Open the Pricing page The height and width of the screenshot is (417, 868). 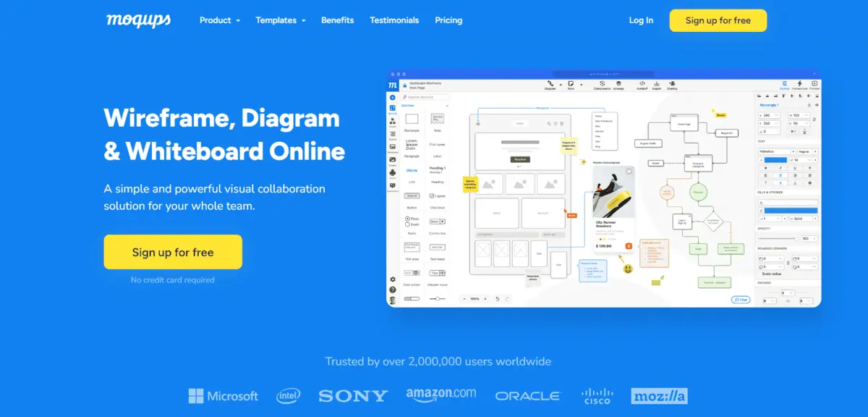click(448, 20)
